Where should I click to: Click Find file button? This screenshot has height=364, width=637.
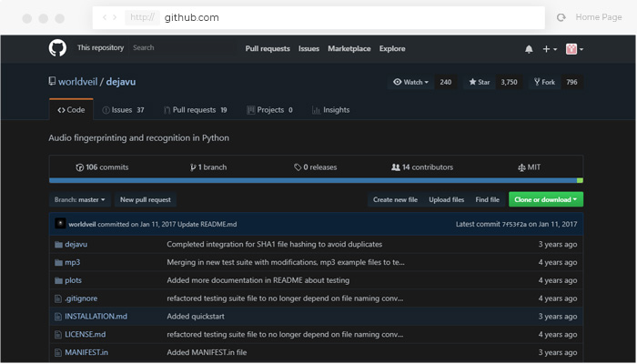[x=488, y=200]
